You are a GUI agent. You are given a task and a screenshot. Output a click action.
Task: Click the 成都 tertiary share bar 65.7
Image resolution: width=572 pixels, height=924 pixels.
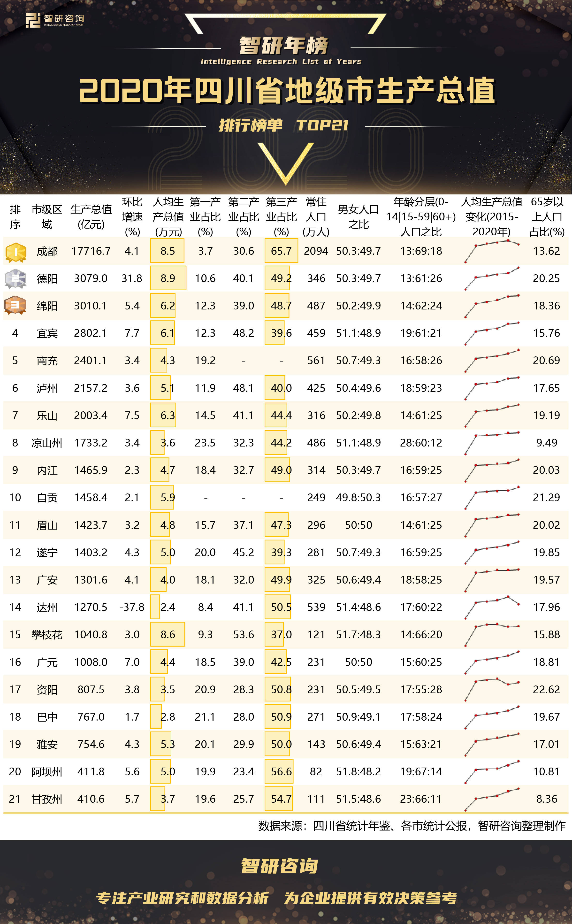point(282,250)
